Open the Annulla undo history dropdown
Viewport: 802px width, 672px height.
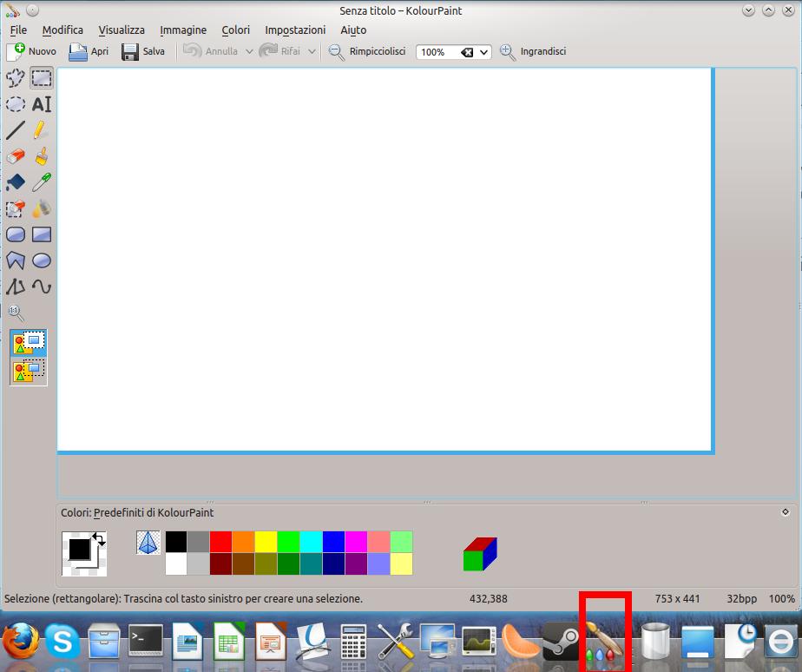248,51
